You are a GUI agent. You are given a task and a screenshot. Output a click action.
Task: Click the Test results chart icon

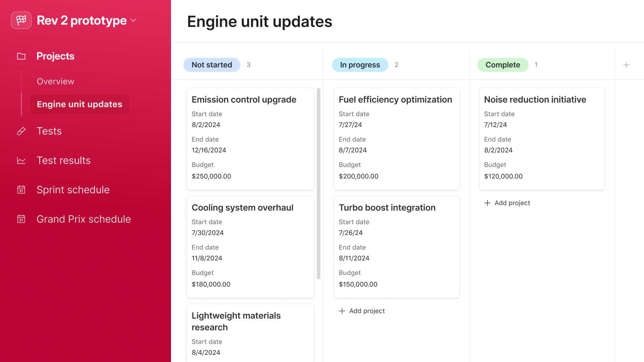coord(21,160)
